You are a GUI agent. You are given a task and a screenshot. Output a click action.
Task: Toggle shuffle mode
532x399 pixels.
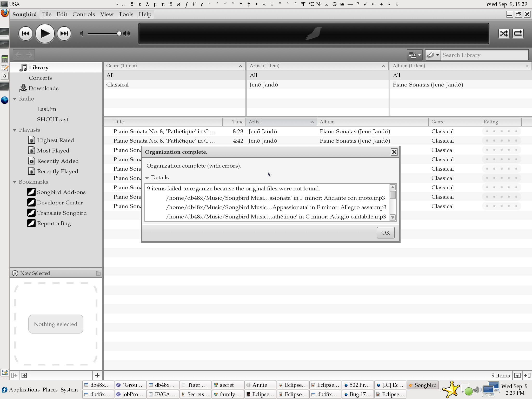pyautogui.click(x=504, y=34)
